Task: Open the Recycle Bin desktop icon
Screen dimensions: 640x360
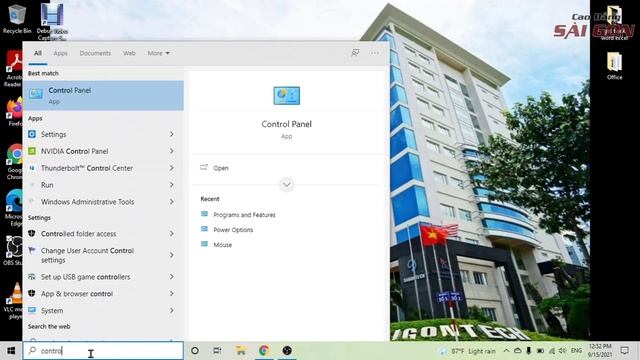Action: click(17, 18)
